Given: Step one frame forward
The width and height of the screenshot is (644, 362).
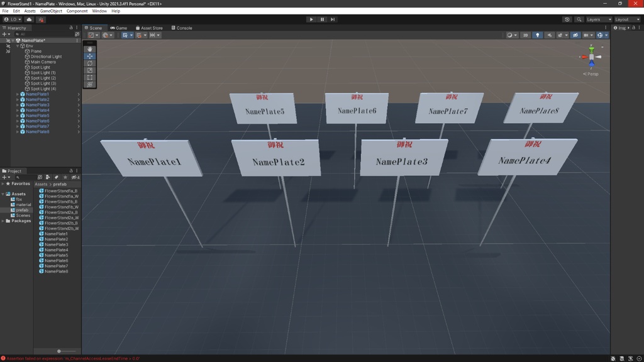Looking at the screenshot, I should pyautogui.click(x=333, y=19).
